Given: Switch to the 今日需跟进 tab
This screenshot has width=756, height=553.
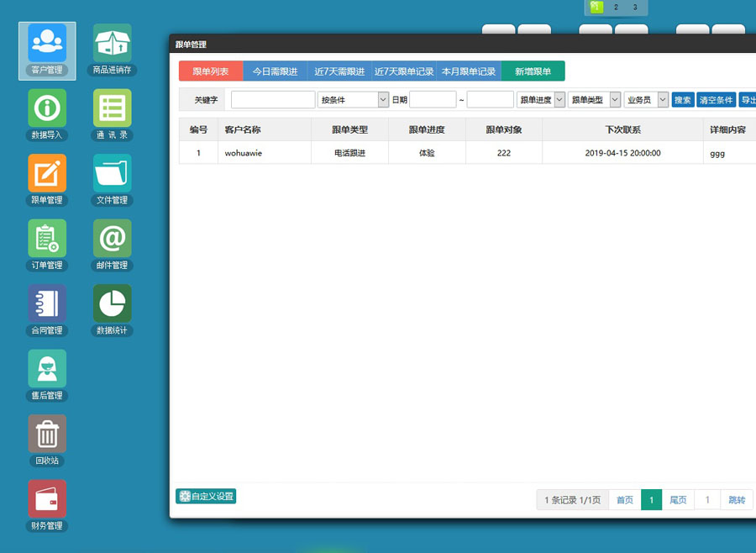Looking at the screenshot, I should pos(275,71).
